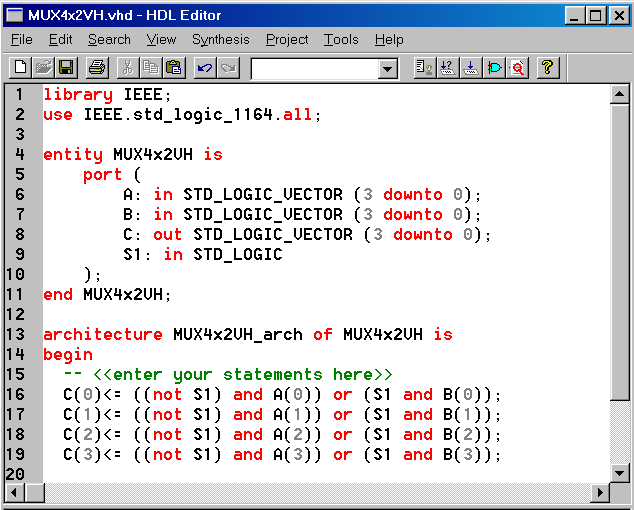
Task: Expand the toolbar combo box dropdown arrow
Action: click(388, 69)
